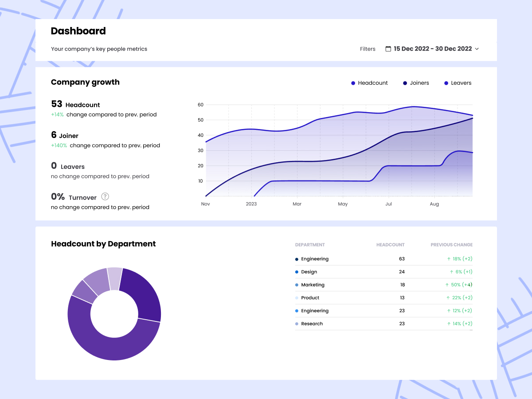Select the Research color swatch
Viewport: 532px width, 399px height.
(296, 324)
